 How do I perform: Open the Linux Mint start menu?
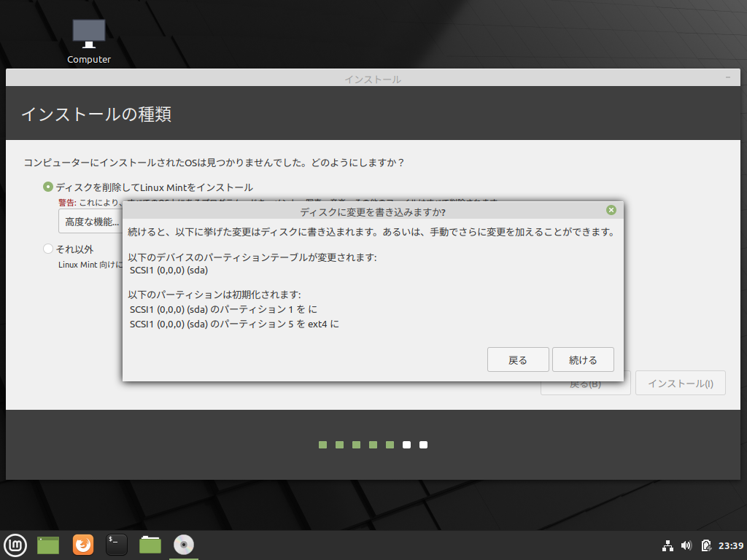pyautogui.click(x=15, y=545)
